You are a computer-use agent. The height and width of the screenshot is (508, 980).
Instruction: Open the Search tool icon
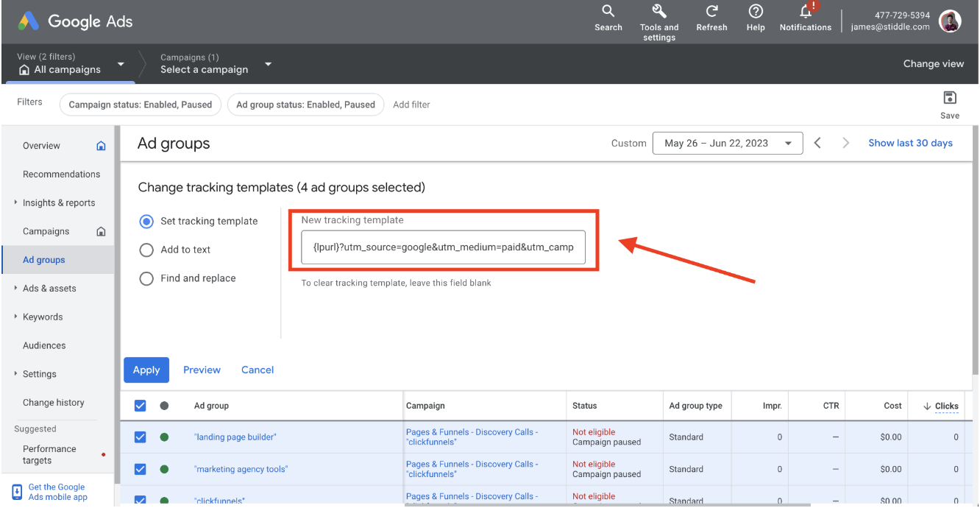tap(608, 11)
